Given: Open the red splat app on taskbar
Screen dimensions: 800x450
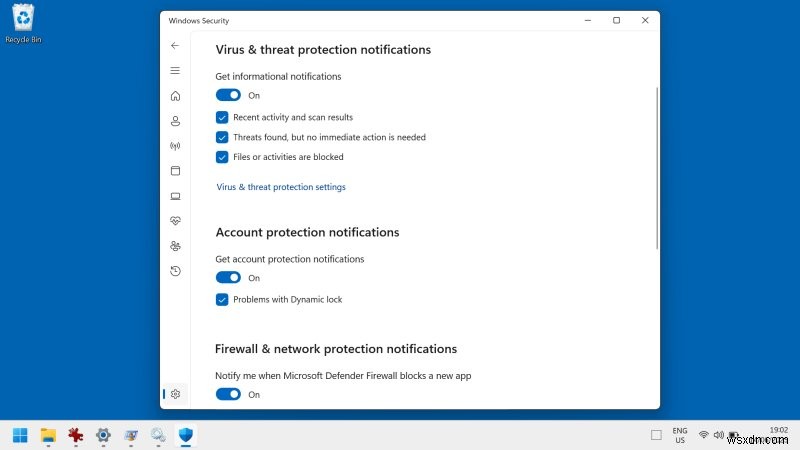Looking at the screenshot, I should tap(76, 435).
